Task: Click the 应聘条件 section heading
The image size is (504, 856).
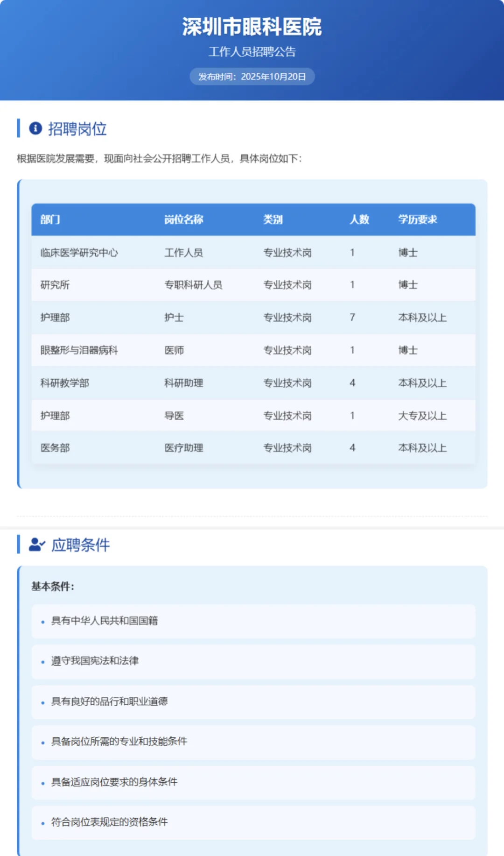Action: pyautogui.click(x=80, y=545)
